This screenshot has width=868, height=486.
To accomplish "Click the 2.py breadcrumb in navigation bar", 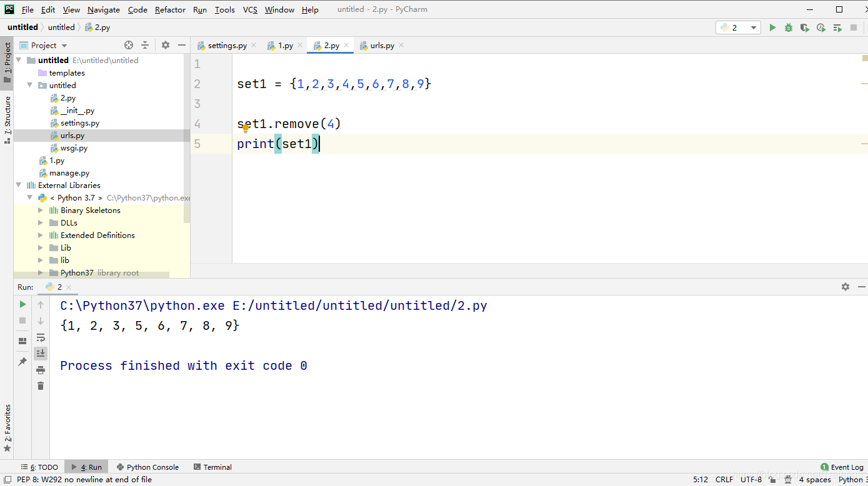I will click(97, 27).
